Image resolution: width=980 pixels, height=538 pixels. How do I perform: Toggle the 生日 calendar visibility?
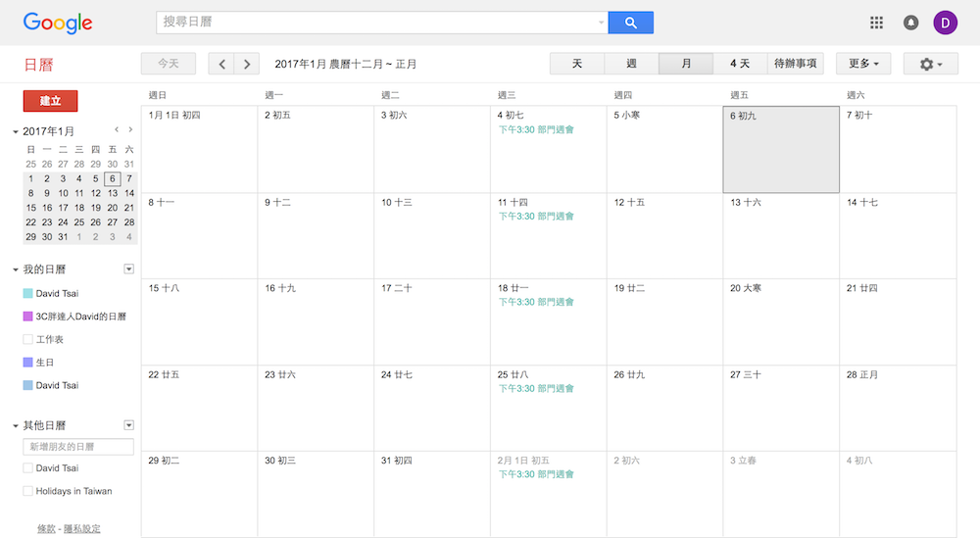point(28,363)
